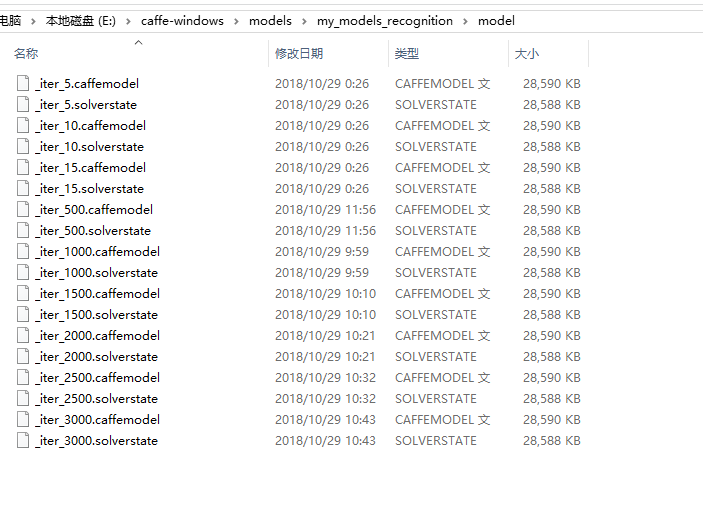Click file icon of _iter_10.solverstate

tap(23, 147)
